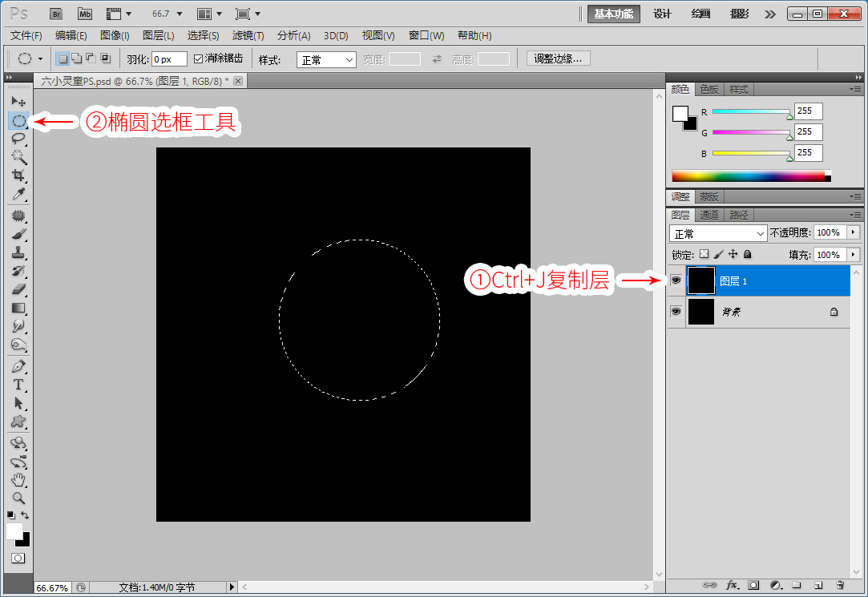The height and width of the screenshot is (597, 868).
Task: Toggle the anti-alias (消除锯齿) checkbox
Action: coord(198,58)
